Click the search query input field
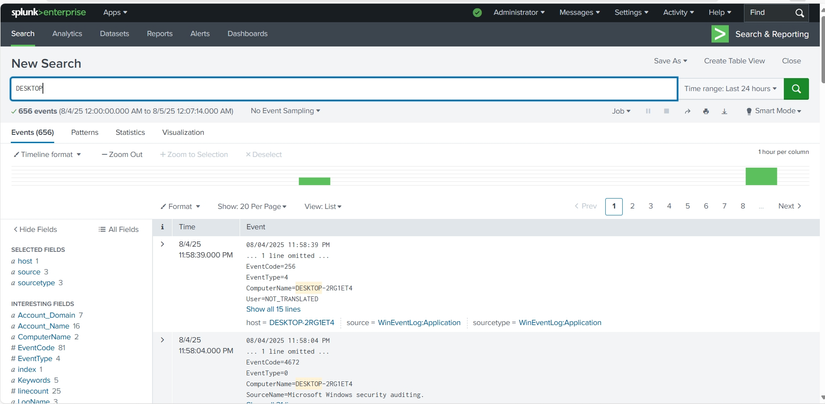The image size is (825, 404). click(344, 89)
